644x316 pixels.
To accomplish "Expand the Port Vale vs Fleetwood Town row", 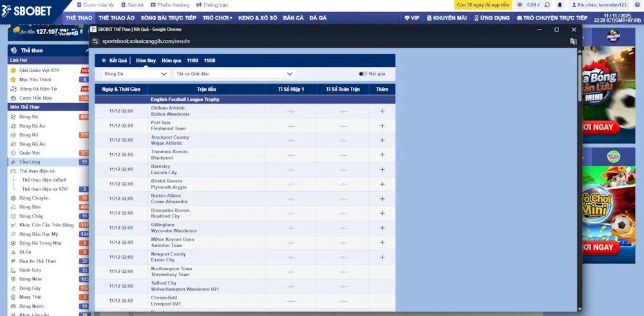I will tap(382, 125).
